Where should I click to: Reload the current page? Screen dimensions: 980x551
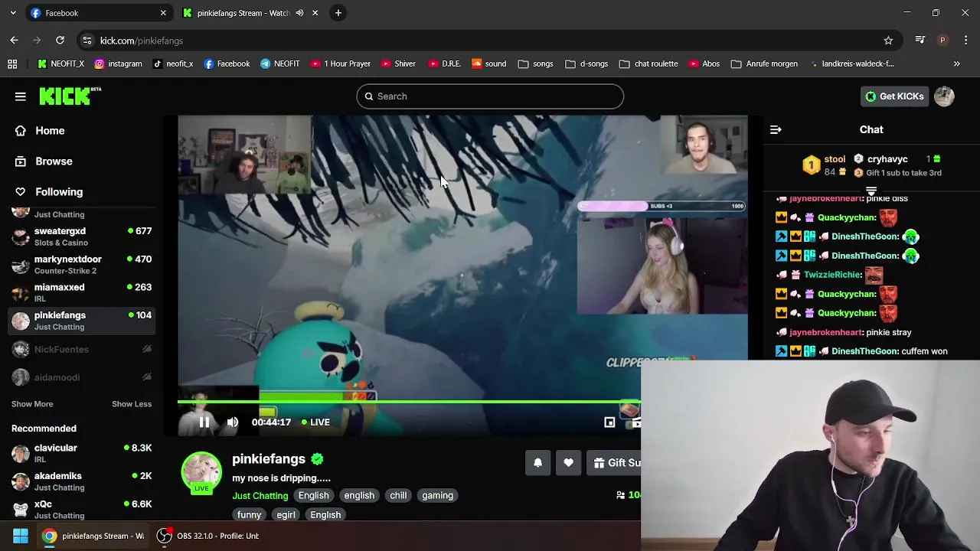(60, 41)
